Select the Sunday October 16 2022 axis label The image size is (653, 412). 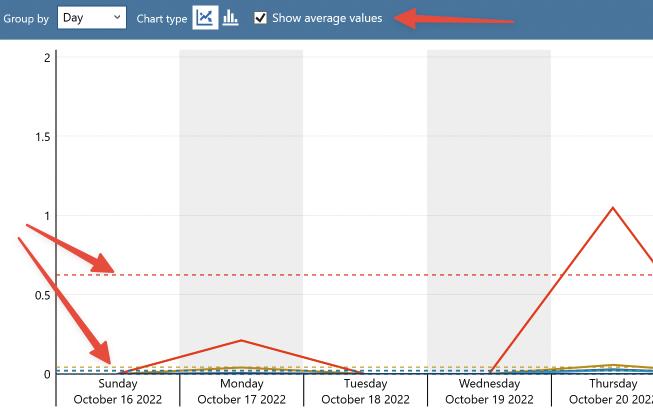click(117, 391)
